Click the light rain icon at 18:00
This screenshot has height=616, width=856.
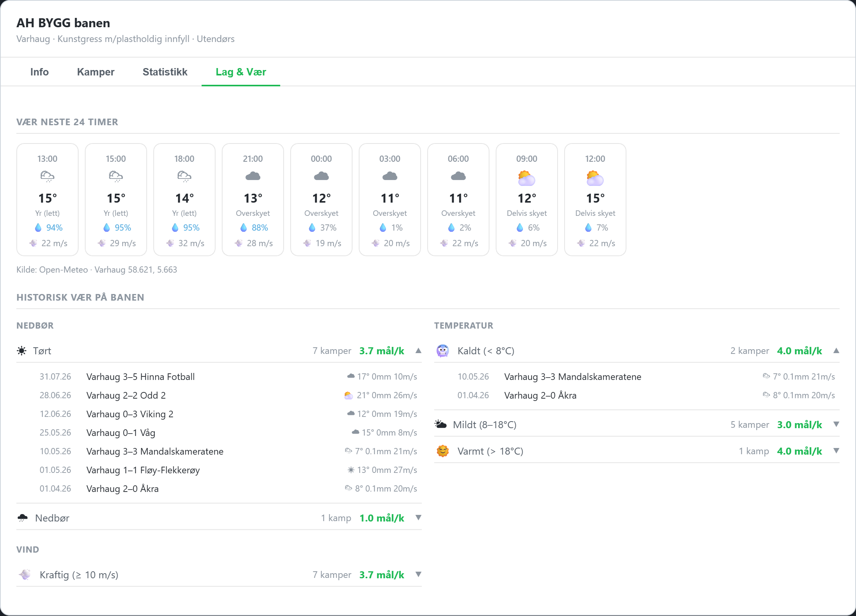[x=184, y=177]
